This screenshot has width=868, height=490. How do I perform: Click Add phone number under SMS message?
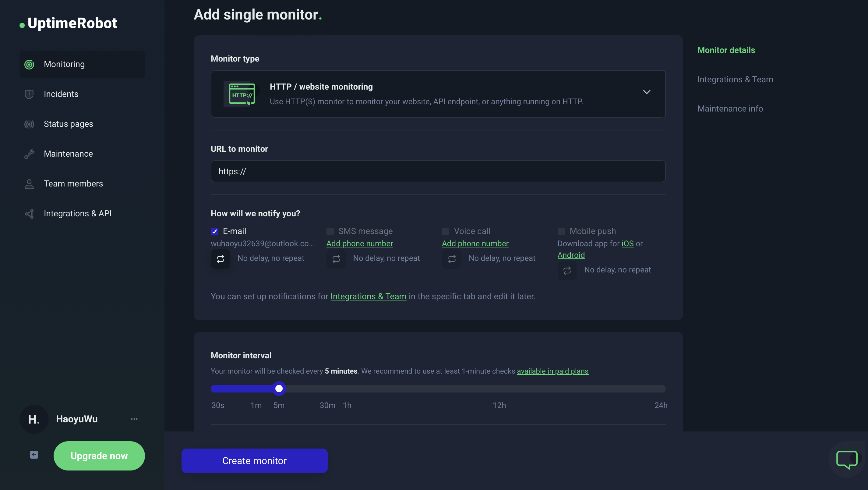coord(359,243)
